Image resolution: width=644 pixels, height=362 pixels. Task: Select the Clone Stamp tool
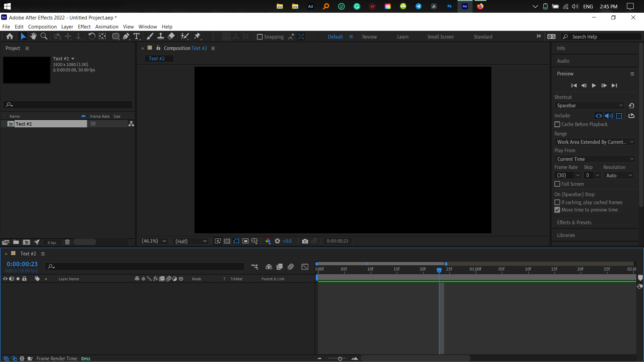(160, 36)
